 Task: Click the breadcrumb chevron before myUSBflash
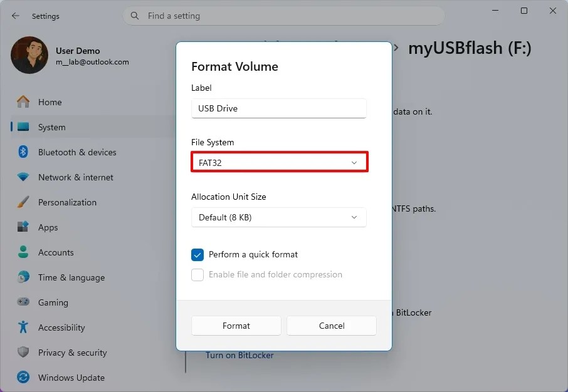pyautogui.click(x=396, y=48)
